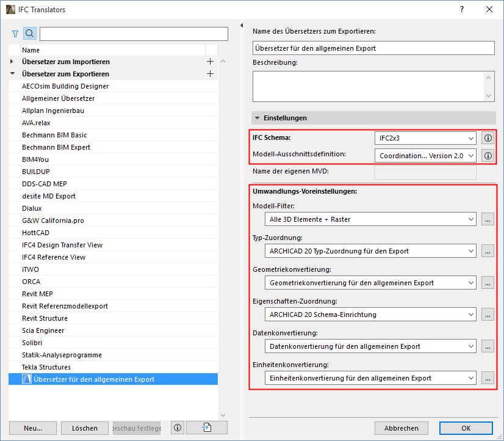Screen dimensions: 504x441
Task: Open Eigenschaften-Zuordnung options with ellipsis button
Action: pos(488,315)
